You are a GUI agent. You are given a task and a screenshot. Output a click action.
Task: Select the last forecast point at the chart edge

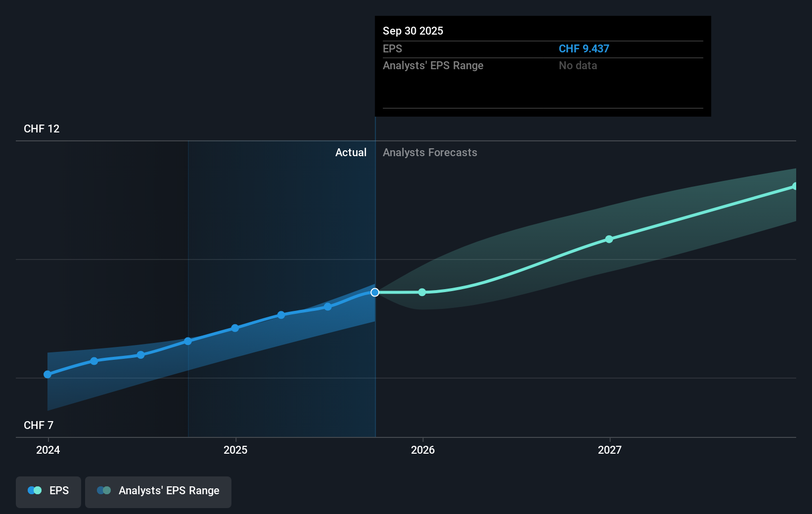point(795,186)
